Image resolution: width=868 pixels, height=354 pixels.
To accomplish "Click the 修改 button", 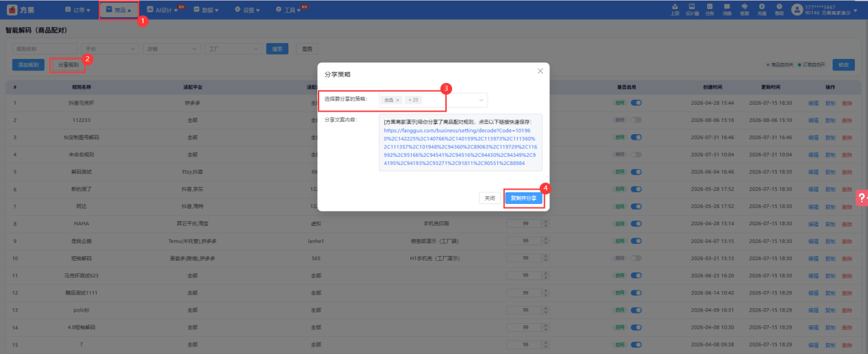I will pos(843,64).
